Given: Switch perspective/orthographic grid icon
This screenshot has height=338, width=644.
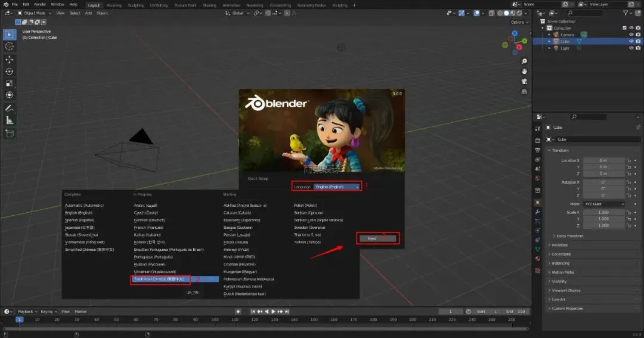Looking at the screenshot, I should point(524,92).
